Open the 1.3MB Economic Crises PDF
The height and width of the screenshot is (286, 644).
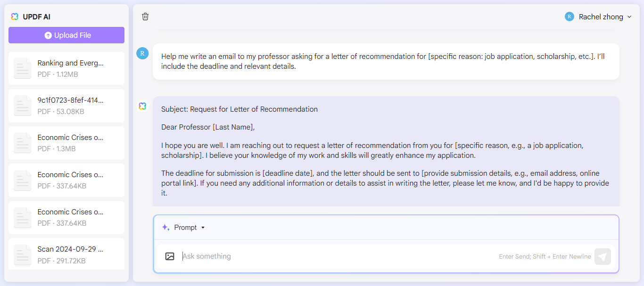pos(66,142)
